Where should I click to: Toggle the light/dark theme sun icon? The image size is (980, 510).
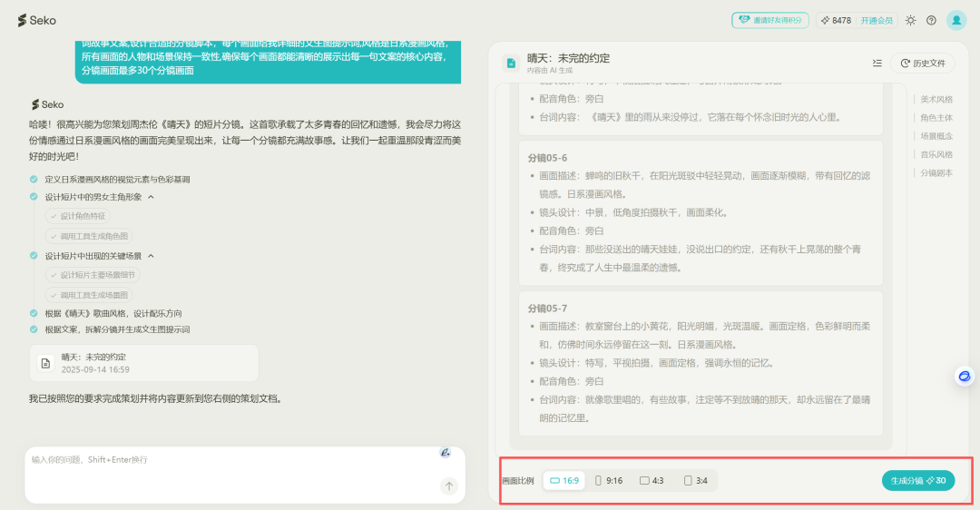click(x=911, y=21)
